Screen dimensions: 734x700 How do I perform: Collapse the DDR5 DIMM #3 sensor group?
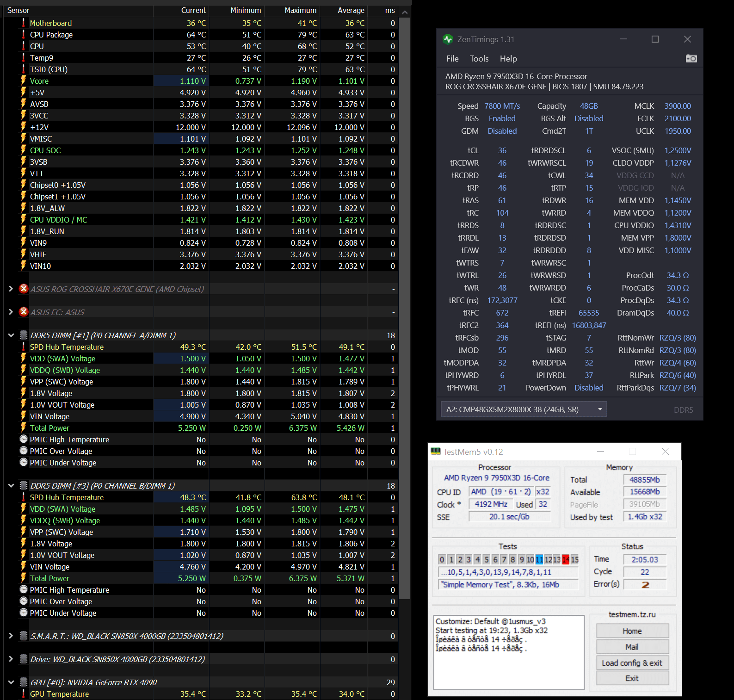(11, 485)
